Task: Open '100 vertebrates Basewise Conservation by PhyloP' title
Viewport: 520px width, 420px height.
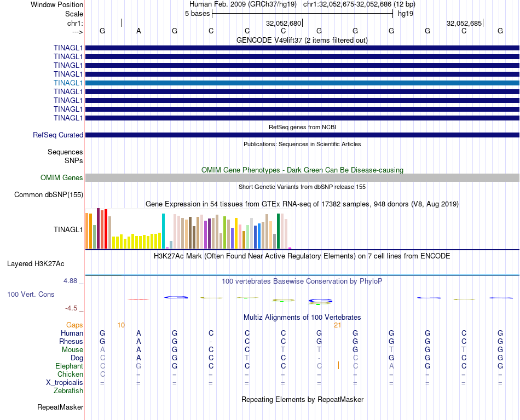Action: 302,281
